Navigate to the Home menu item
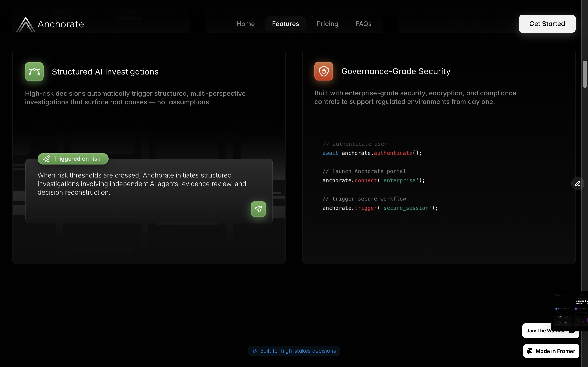 click(x=245, y=24)
